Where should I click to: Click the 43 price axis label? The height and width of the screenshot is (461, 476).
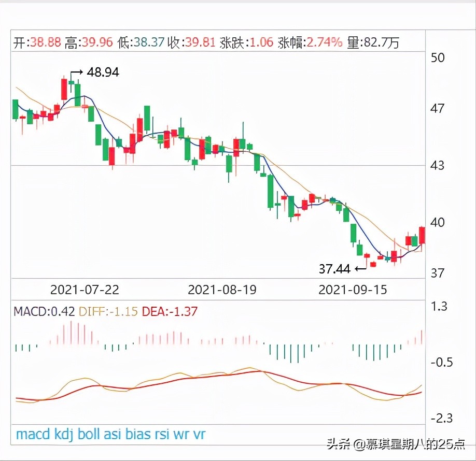[x=438, y=166]
